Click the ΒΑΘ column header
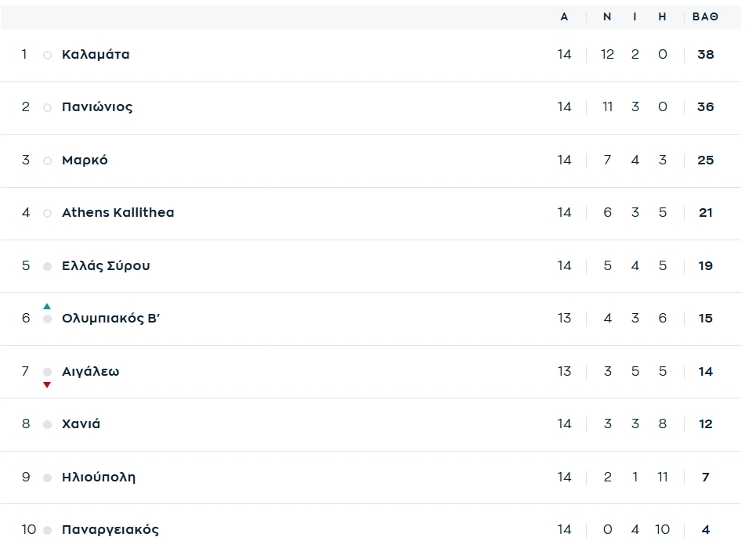This screenshot has height=555, width=756. 705,17
